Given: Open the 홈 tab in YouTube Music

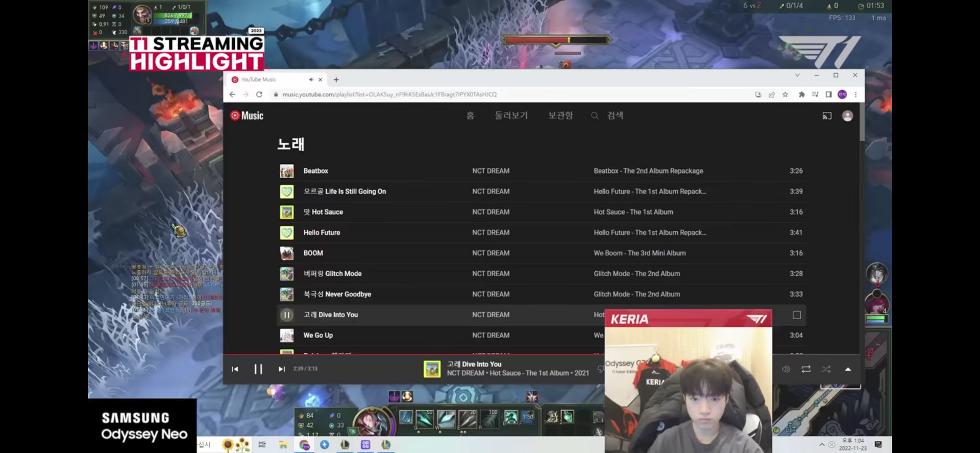Looking at the screenshot, I should pyautogui.click(x=470, y=115).
